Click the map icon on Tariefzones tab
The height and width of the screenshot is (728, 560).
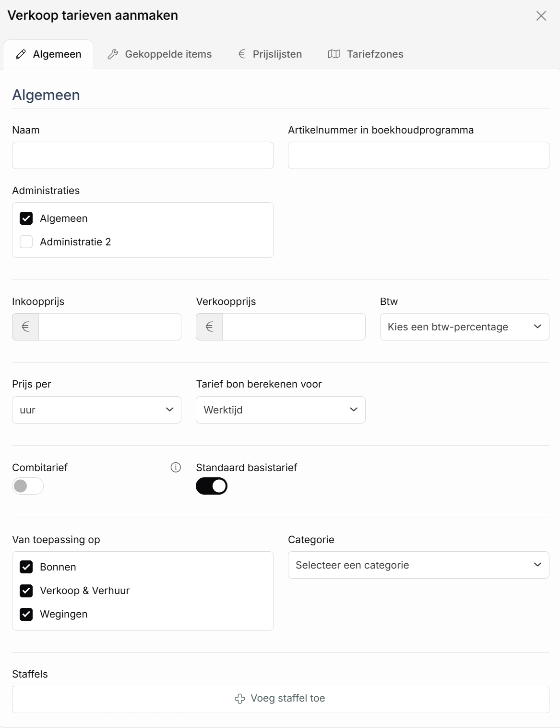[x=334, y=54]
